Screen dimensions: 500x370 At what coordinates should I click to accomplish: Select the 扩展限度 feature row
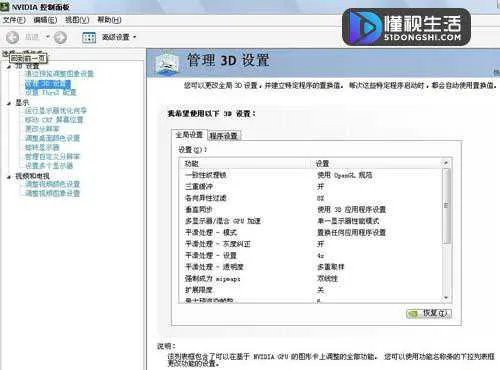click(311, 290)
